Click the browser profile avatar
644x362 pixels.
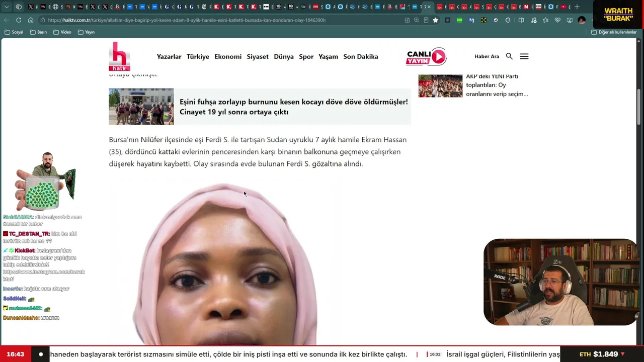point(582,20)
